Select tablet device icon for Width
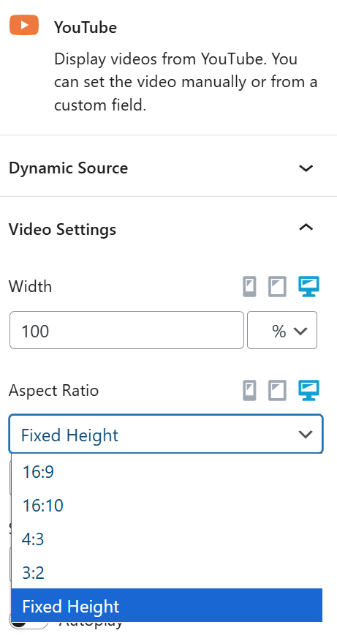Image resolution: width=337 pixels, height=644 pixels. (x=277, y=287)
